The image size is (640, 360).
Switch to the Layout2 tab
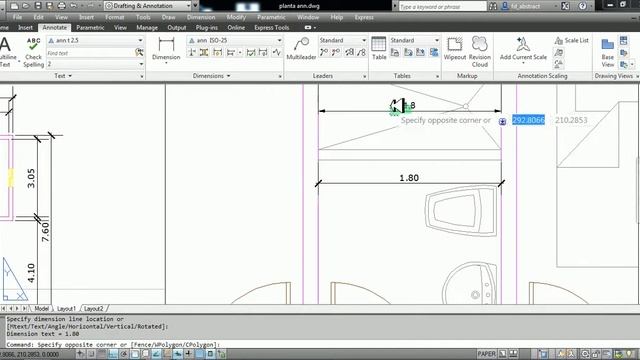[x=93, y=309]
